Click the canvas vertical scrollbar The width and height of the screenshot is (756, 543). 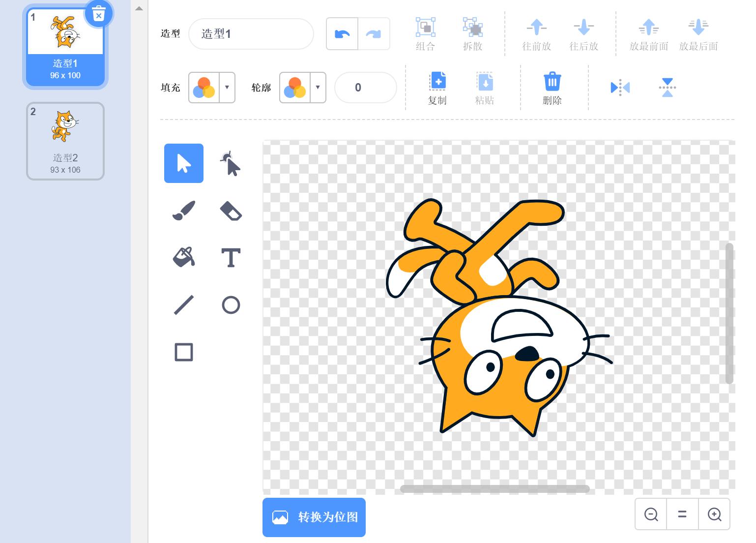tap(730, 313)
